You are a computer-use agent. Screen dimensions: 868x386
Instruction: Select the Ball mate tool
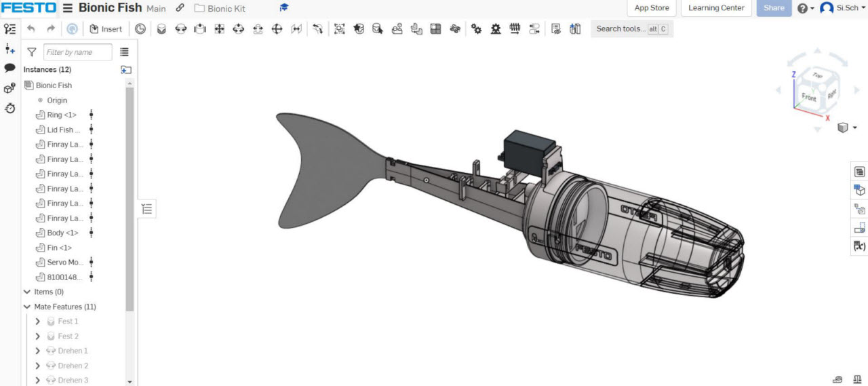tap(277, 29)
